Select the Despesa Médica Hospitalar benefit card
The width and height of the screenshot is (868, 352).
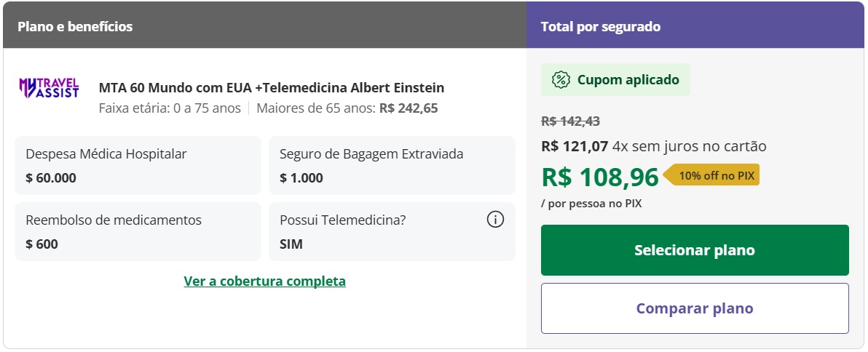[x=138, y=165]
